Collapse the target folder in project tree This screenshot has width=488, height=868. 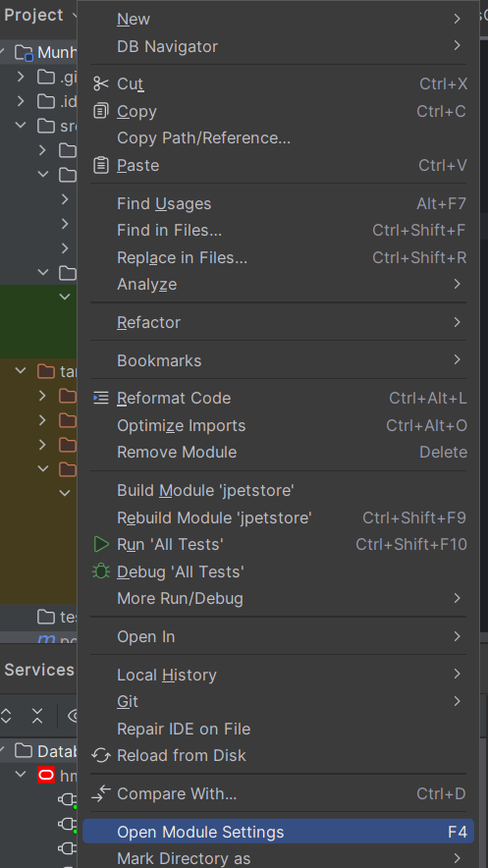tap(21, 370)
